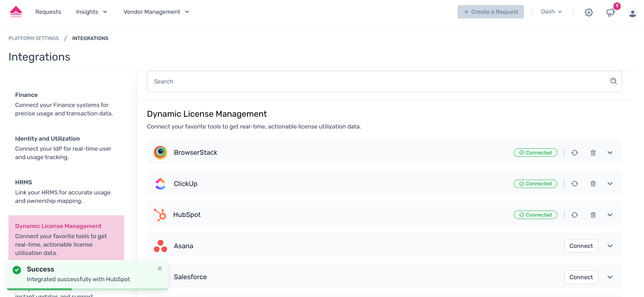Click the Dynamic License Management section heading
This screenshot has height=297, width=644.
(207, 114)
